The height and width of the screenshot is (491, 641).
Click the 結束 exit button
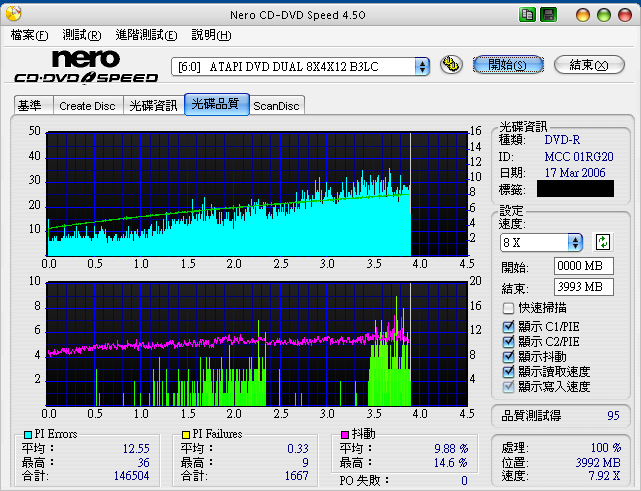[589, 65]
